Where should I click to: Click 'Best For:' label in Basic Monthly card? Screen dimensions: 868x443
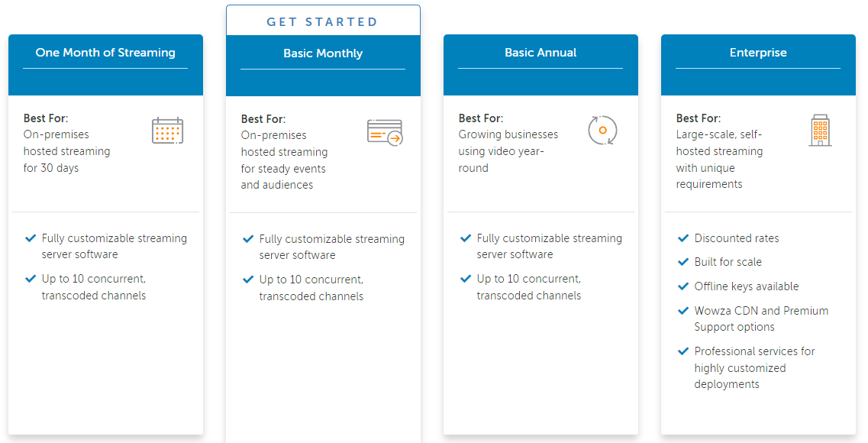(x=263, y=119)
